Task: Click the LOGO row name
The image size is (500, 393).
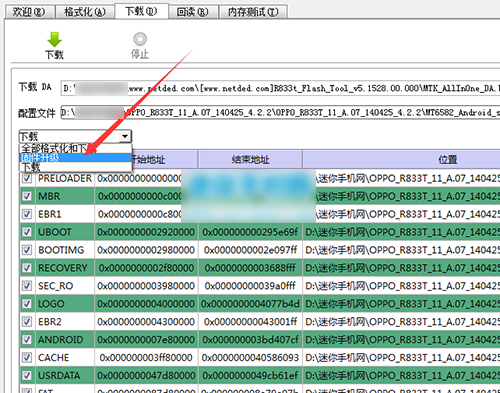Action: tap(51, 304)
